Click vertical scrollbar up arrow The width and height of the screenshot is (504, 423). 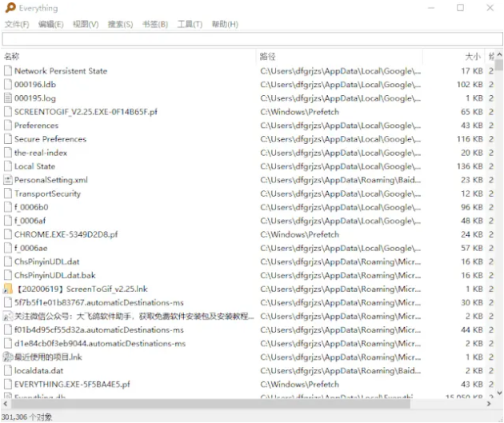(x=499, y=55)
